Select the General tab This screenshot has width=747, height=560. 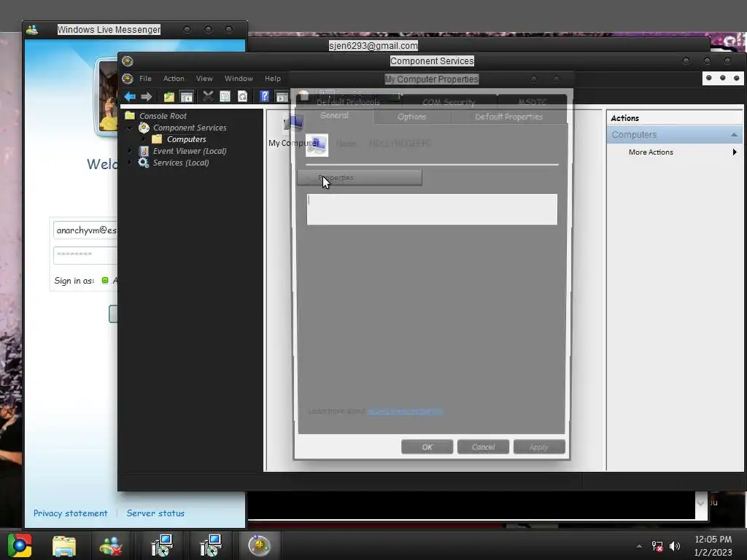[x=334, y=116]
